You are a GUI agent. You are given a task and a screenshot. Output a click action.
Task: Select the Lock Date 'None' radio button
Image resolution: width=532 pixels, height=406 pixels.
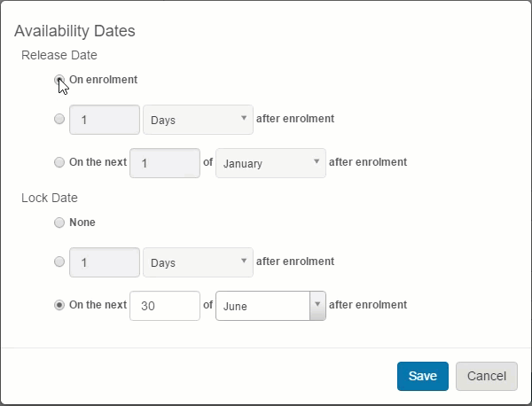click(59, 223)
